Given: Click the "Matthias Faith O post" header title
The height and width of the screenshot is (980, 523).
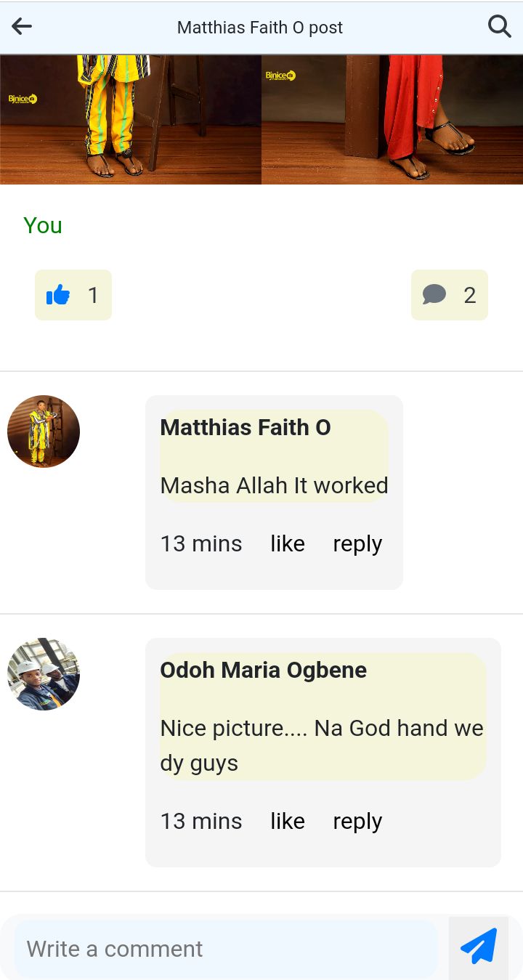Looking at the screenshot, I should (x=260, y=28).
